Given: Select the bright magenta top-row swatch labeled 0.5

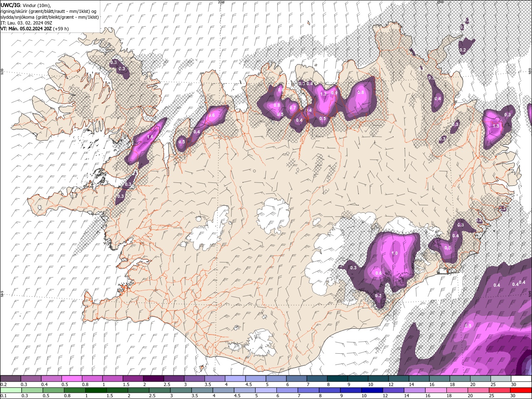Looking at the screenshot, I should [x=71, y=379].
